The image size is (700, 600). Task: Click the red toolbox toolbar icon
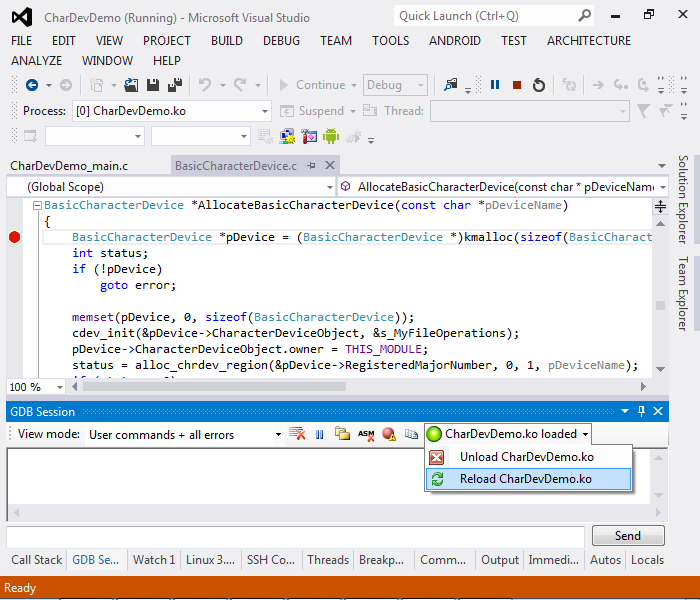click(309, 136)
